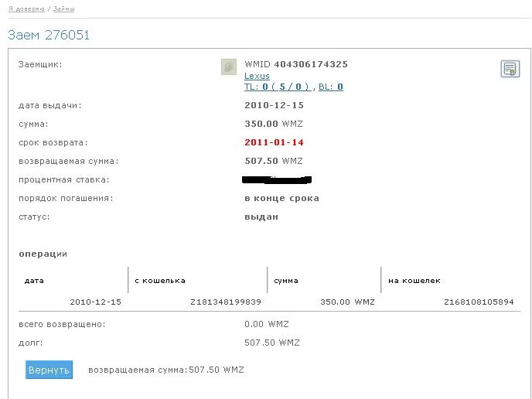Click the процентная ставка label
532x399 pixels.
[64, 180]
